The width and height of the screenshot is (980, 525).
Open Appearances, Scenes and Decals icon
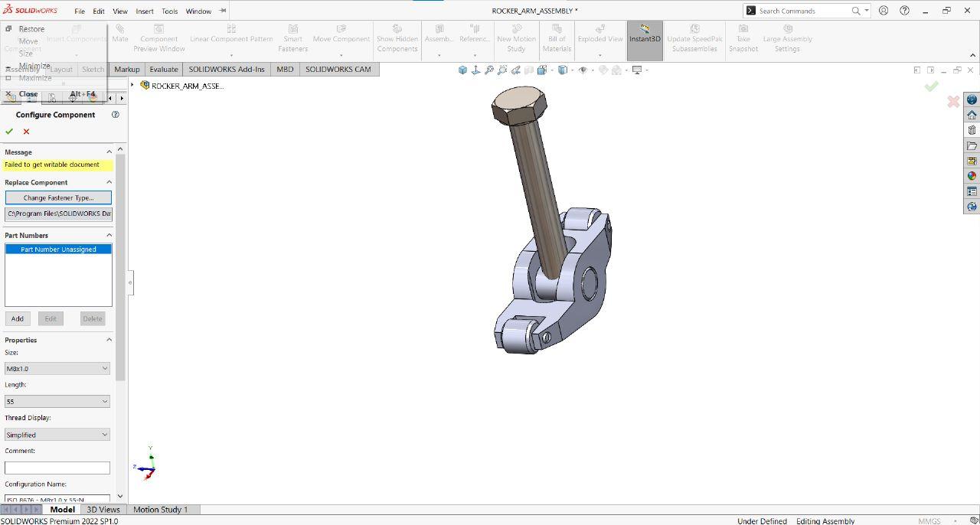tap(972, 176)
